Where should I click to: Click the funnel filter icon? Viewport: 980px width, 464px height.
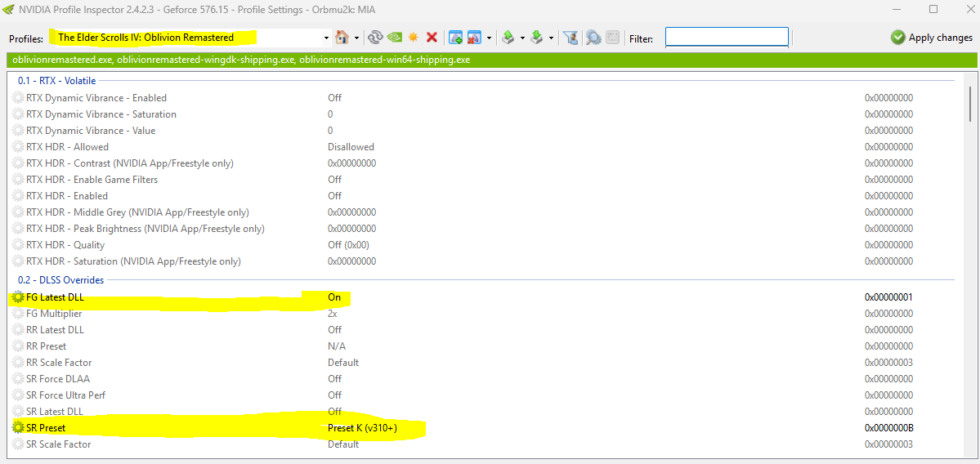[570, 38]
